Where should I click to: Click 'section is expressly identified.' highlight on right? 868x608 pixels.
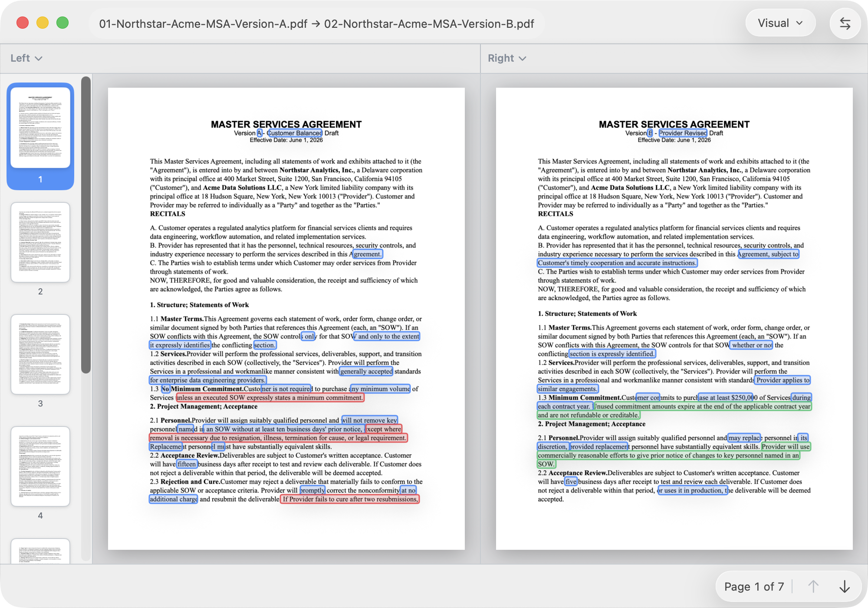[x=612, y=354]
